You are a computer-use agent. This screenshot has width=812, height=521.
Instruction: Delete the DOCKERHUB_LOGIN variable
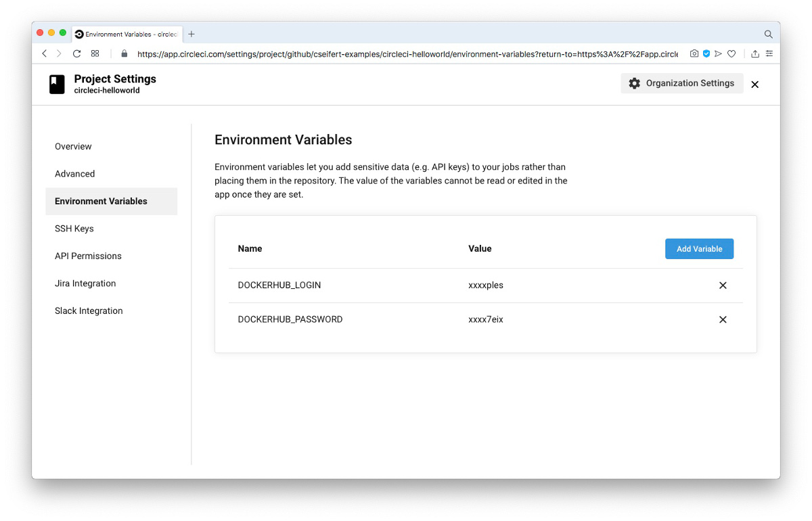tap(723, 286)
